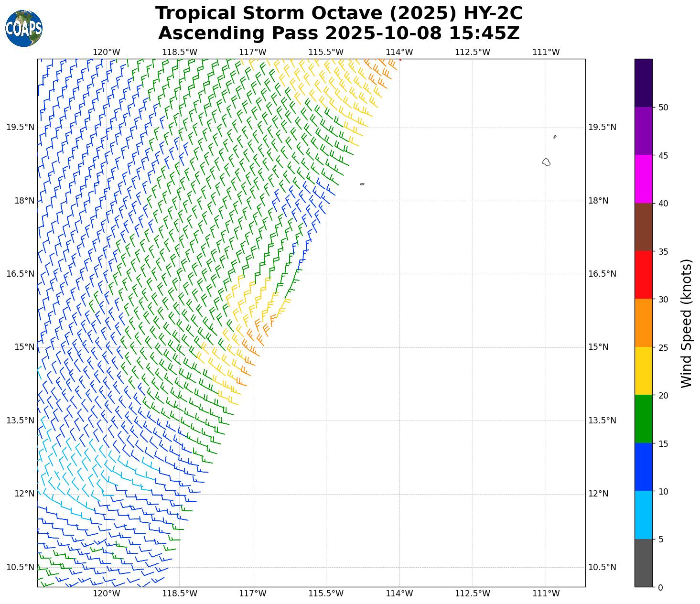Click the COAPS globe logo

click(x=24, y=29)
